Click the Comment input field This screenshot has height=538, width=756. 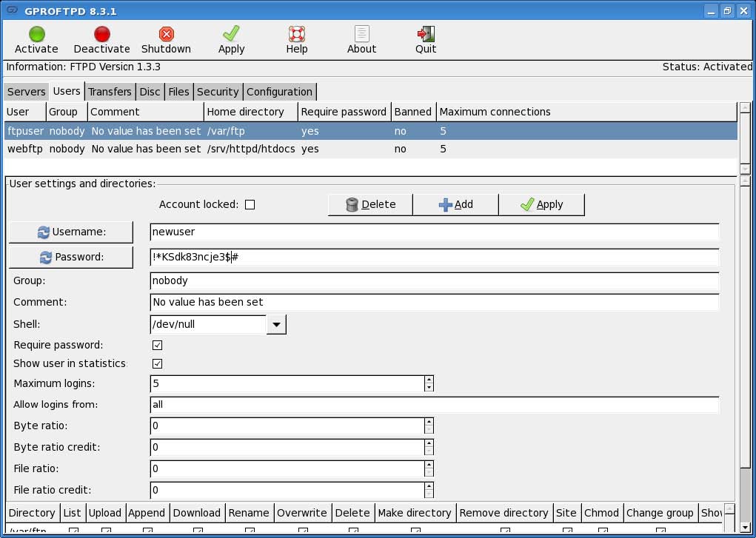coord(435,302)
